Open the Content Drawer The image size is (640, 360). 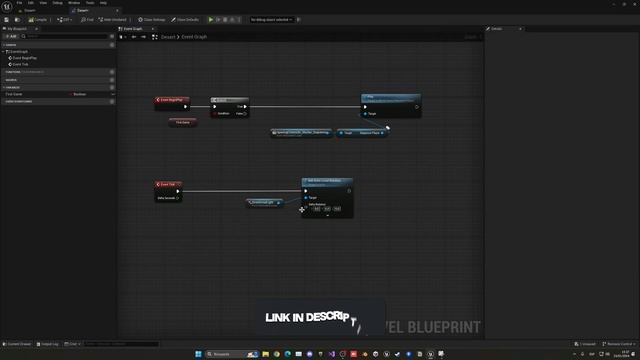tap(17, 344)
